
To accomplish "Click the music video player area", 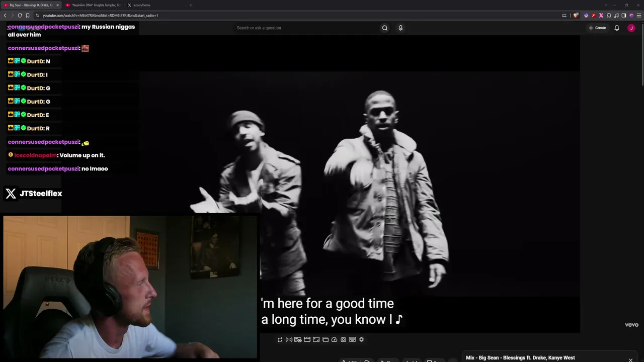I will (x=359, y=184).
